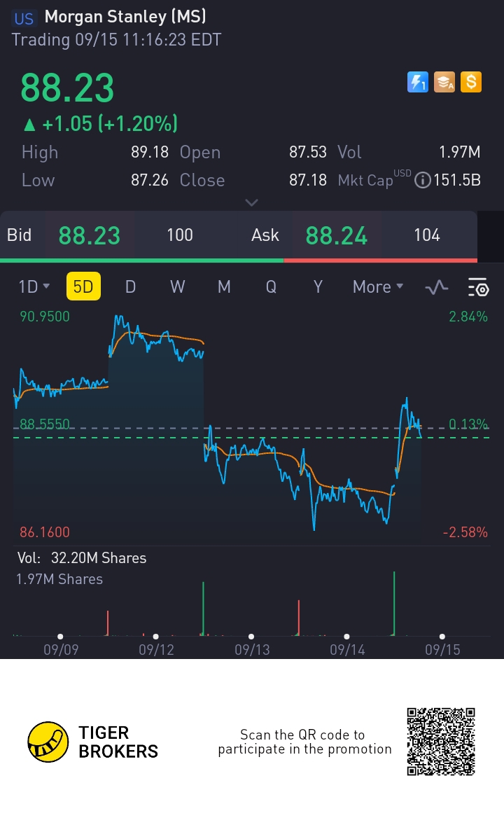
Task: Open the More timeframes dropdown
Action: [x=378, y=286]
